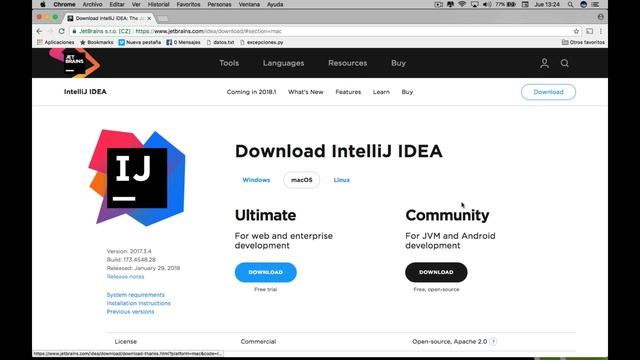Open the What's New link
The width and height of the screenshot is (640, 360).
306,92
